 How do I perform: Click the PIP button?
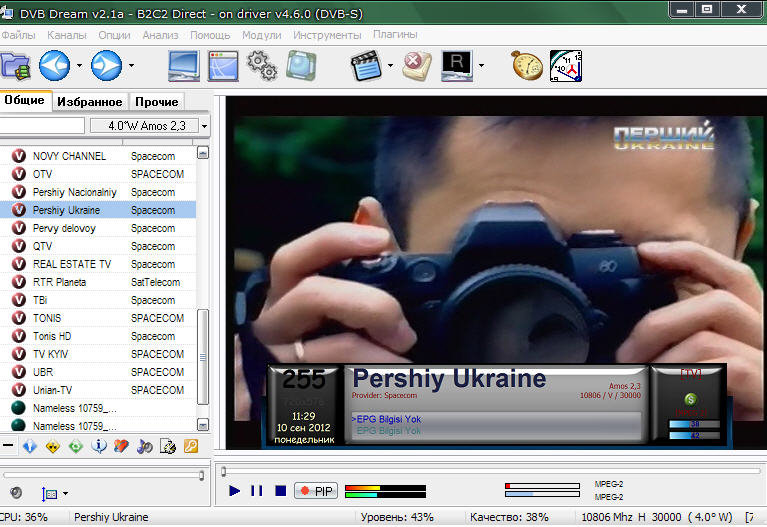click(316, 491)
